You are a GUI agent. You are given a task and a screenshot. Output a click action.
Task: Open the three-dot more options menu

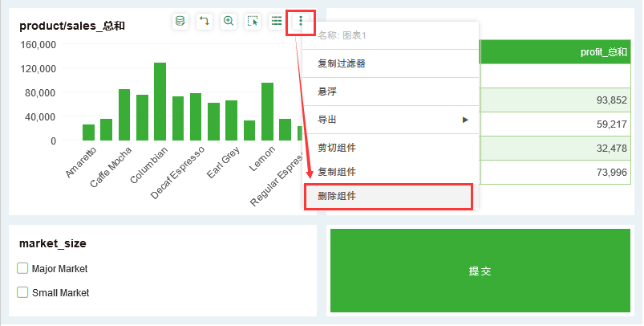point(301,22)
